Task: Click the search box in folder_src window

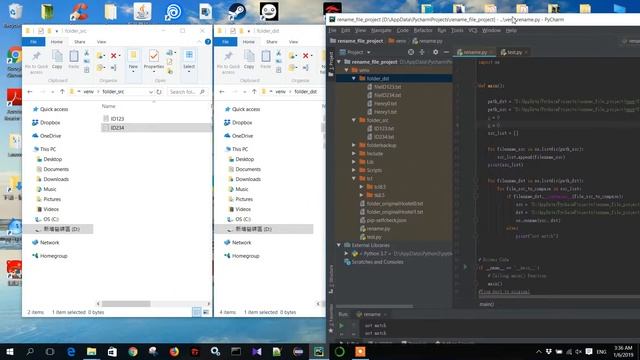Action: coord(187,92)
